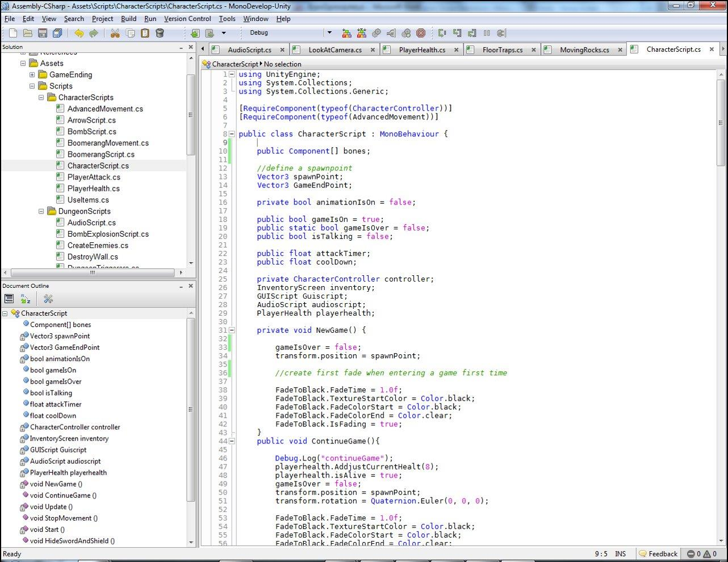The height and width of the screenshot is (562, 728).
Task: Click the Step Over debug icon
Action: point(442,33)
